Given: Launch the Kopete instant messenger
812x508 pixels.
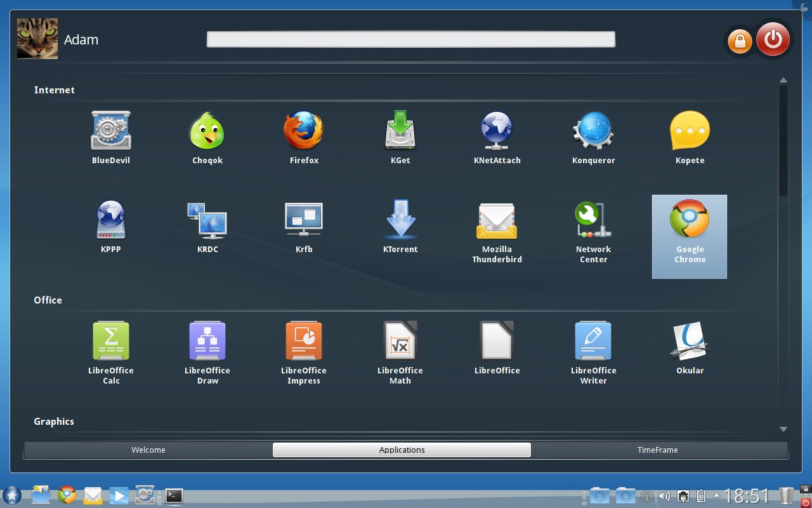Looking at the screenshot, I should 690,138.
